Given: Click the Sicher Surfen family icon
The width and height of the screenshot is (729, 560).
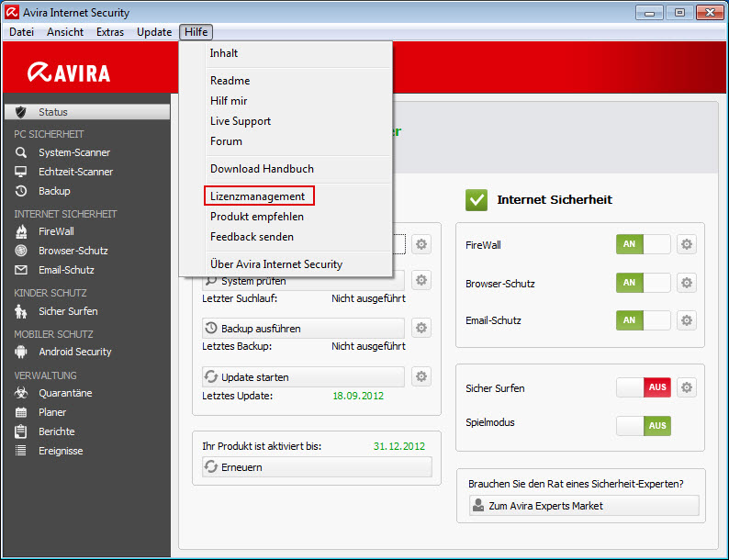Looking at the screenshot, I should 20,311.
